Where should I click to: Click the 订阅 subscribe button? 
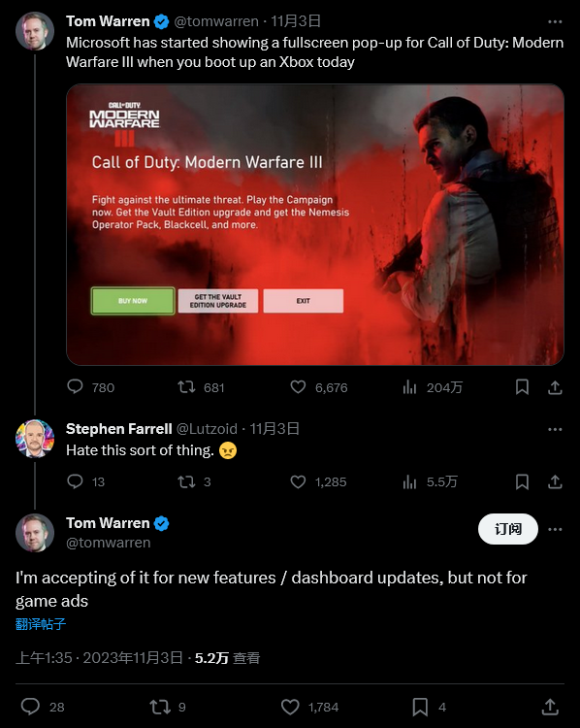508,529
